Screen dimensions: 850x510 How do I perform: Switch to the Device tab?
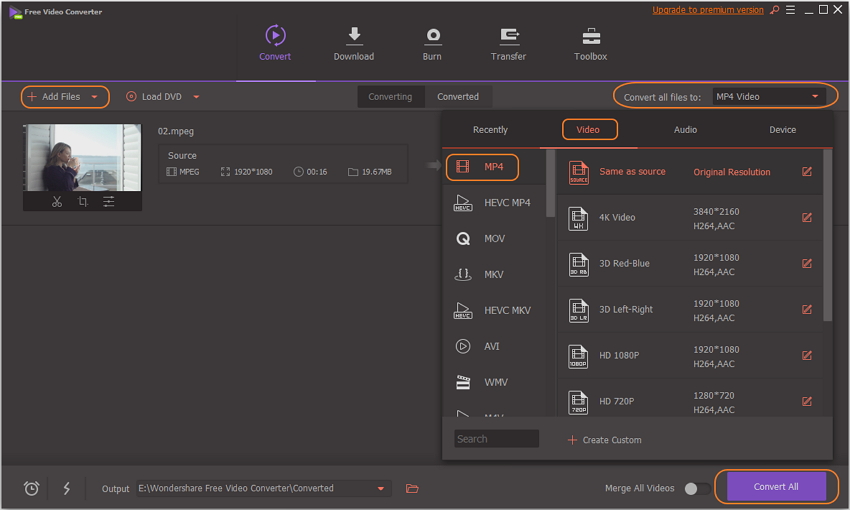coord(782,130)
